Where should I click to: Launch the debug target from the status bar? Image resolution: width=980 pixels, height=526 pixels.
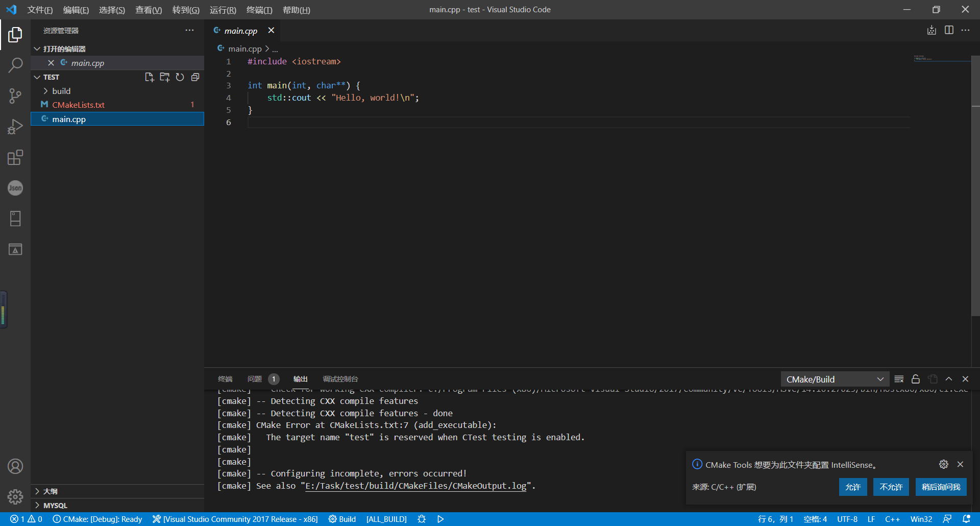coord(440,519)
